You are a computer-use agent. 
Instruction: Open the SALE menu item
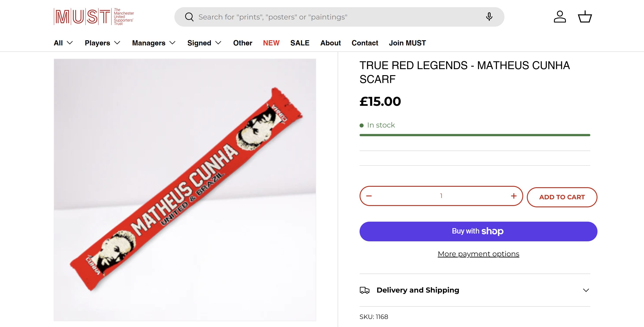[x=300, y=43]
